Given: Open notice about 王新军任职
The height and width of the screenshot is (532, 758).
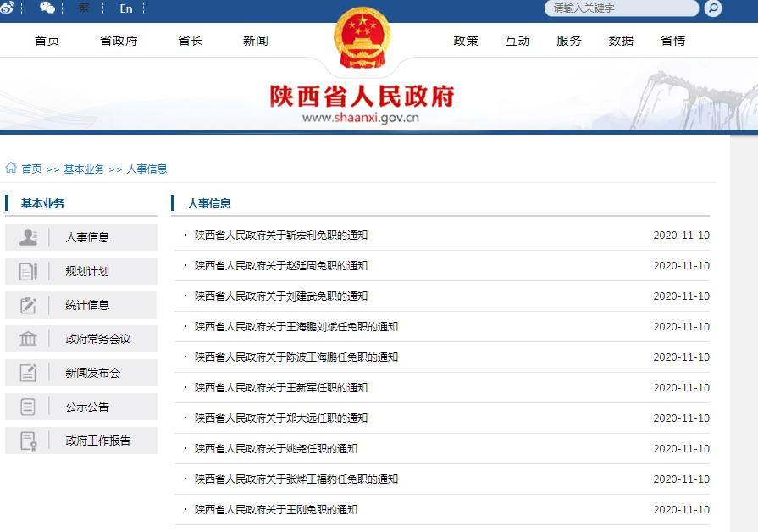Looking at the screenshot, I should pyautogui.click(x=281, y=387).
